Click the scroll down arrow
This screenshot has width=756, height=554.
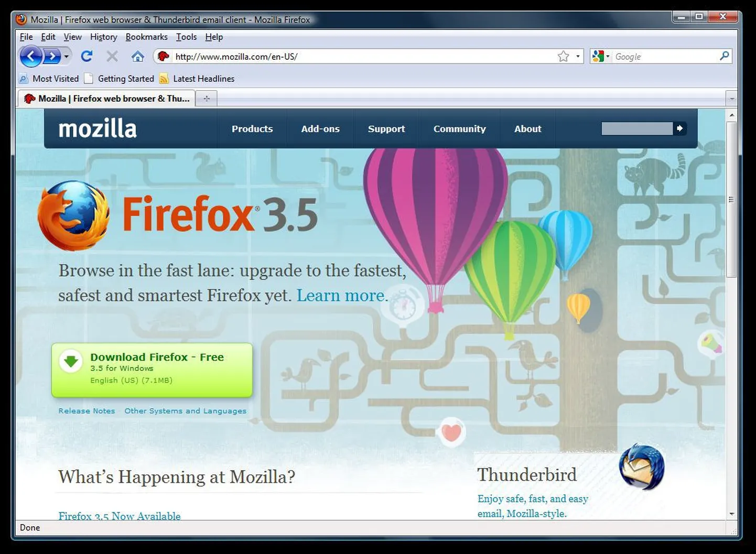click(x=732, y=514)
